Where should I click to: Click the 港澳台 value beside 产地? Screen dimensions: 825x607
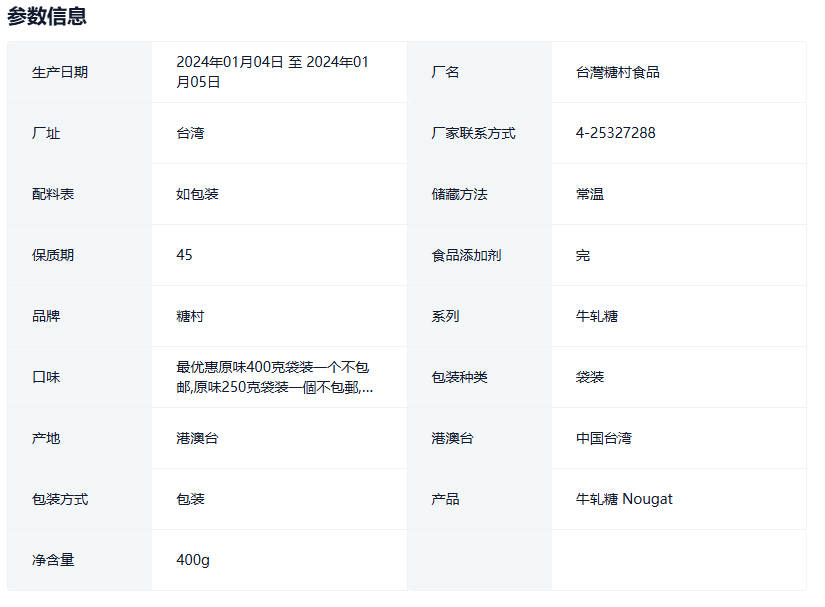(x=197, y=438)
